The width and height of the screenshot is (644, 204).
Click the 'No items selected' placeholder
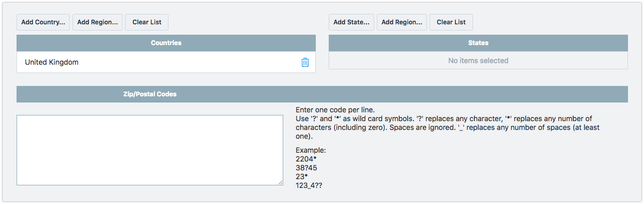click(478, 61)
